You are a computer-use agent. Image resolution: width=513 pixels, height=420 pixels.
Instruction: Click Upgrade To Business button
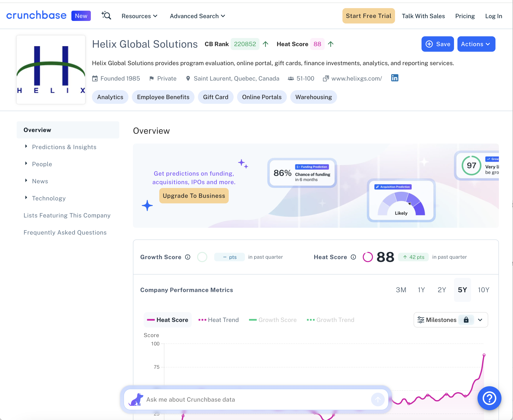[194, 196]
